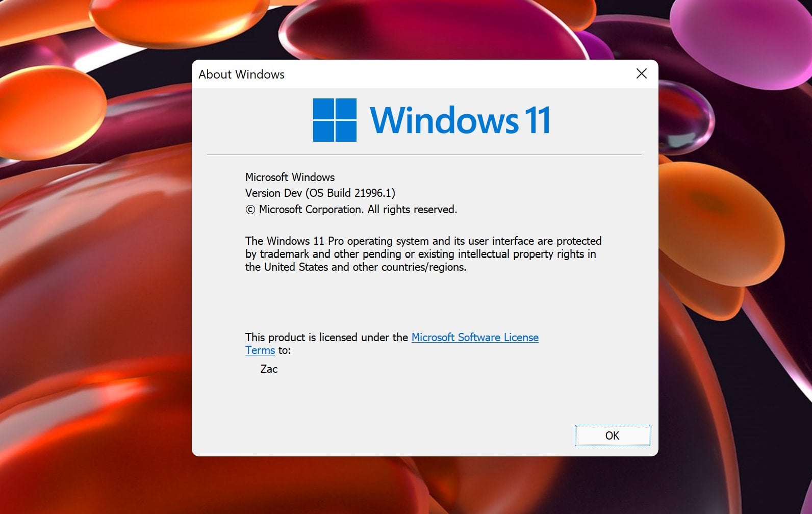The width and height of the screenshot is (812, 514).
Task: Click the Windows 11 logo icon
Action: pyautogui.click(x=335, y=120)
